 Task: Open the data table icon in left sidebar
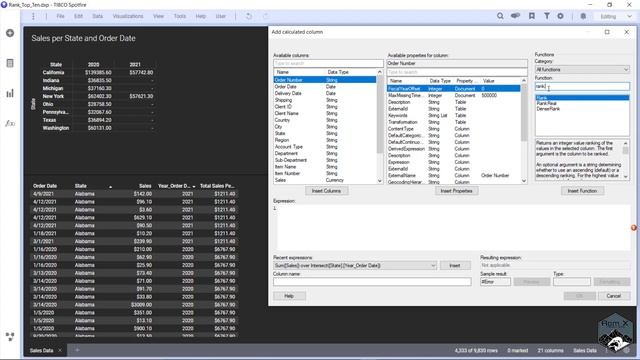pos(10,63)
